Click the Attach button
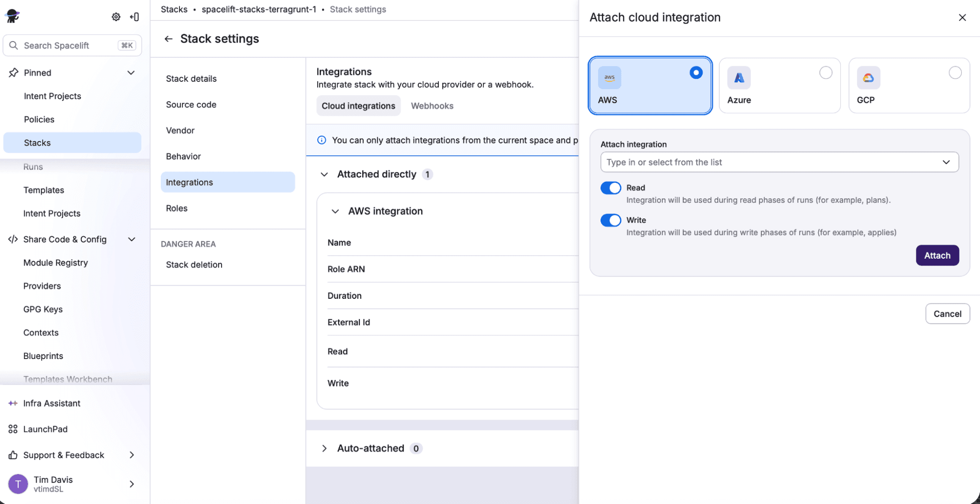980x504 pixels. click(937, 255)
